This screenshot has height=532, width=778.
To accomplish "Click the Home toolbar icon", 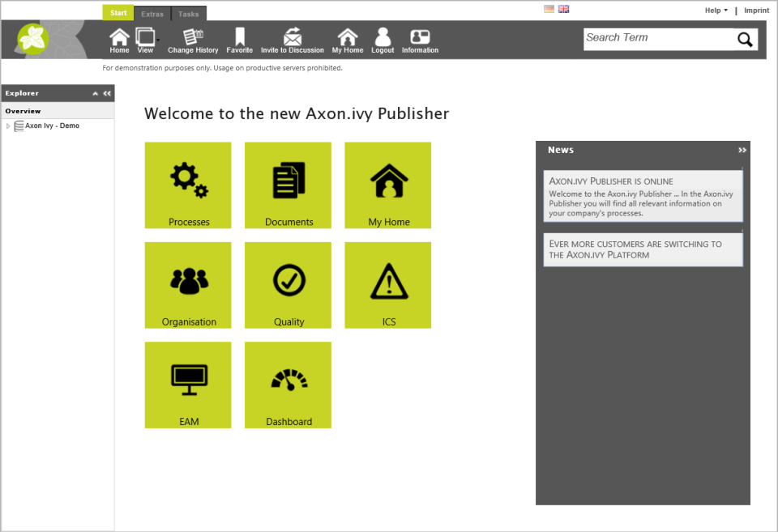I will [119, 40].
